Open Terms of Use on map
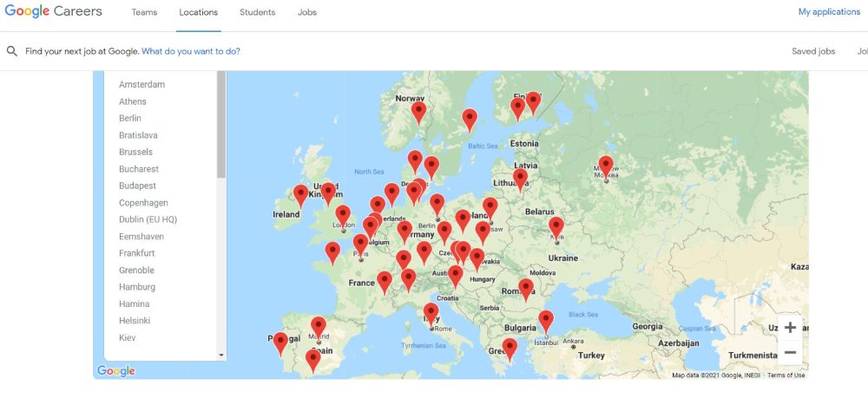 coord(786,375)
